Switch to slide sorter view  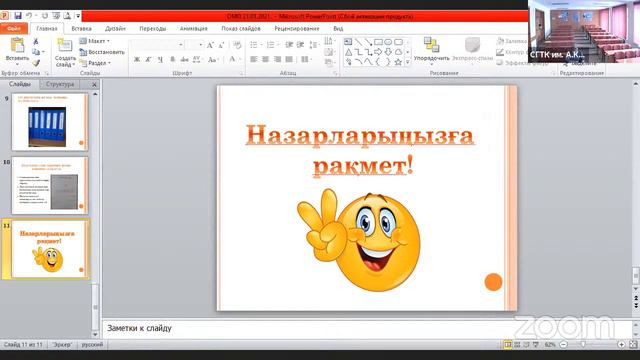(517, 345)
